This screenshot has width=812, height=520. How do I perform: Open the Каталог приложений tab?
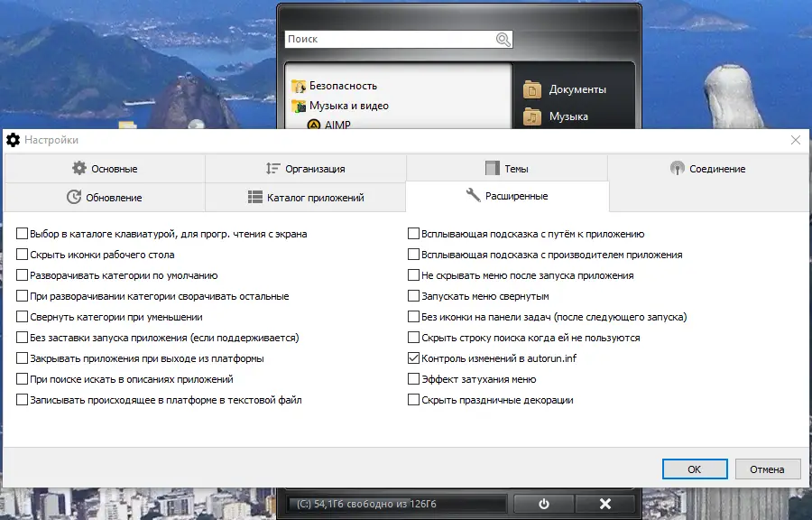coord(306,198)
